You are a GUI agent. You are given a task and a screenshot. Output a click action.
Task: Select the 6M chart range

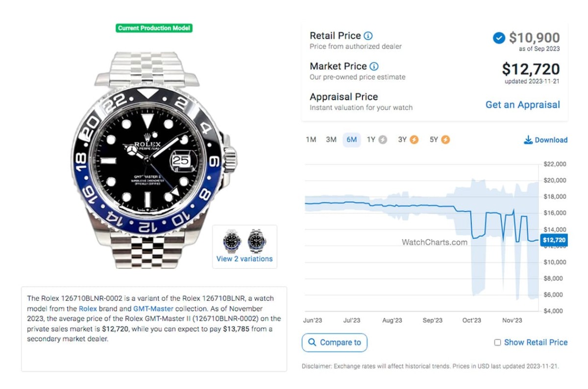(x=351, y=140)
